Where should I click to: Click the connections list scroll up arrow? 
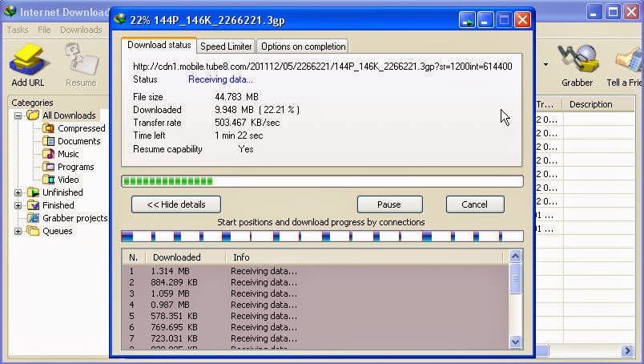516,257
